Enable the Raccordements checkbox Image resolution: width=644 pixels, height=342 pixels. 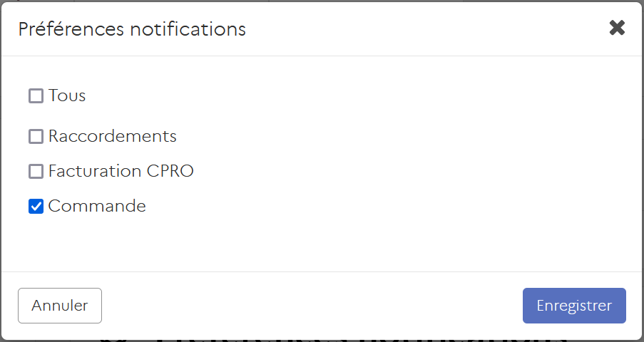36,136
